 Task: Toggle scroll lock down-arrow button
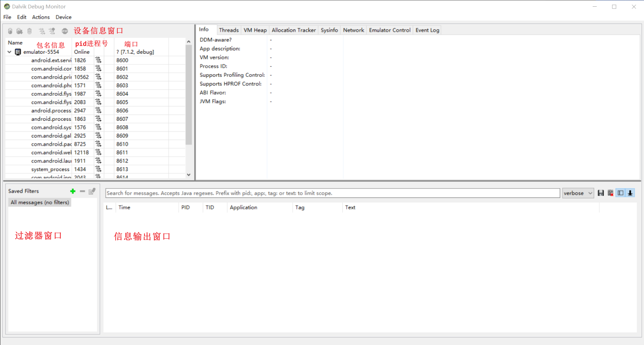pos(630,193)
